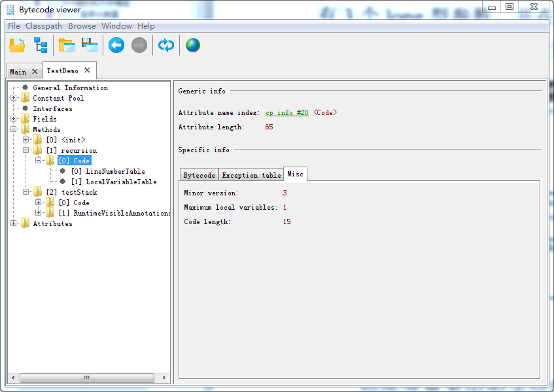Select the Constant Pool tree item
The height and width of the screenshot is (392, 554).
tap(58, 98)
